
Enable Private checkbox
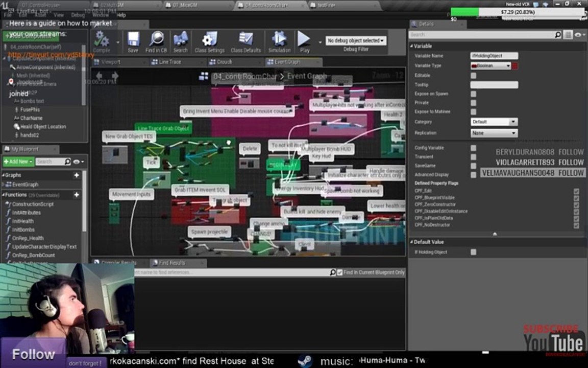(474, 103)
